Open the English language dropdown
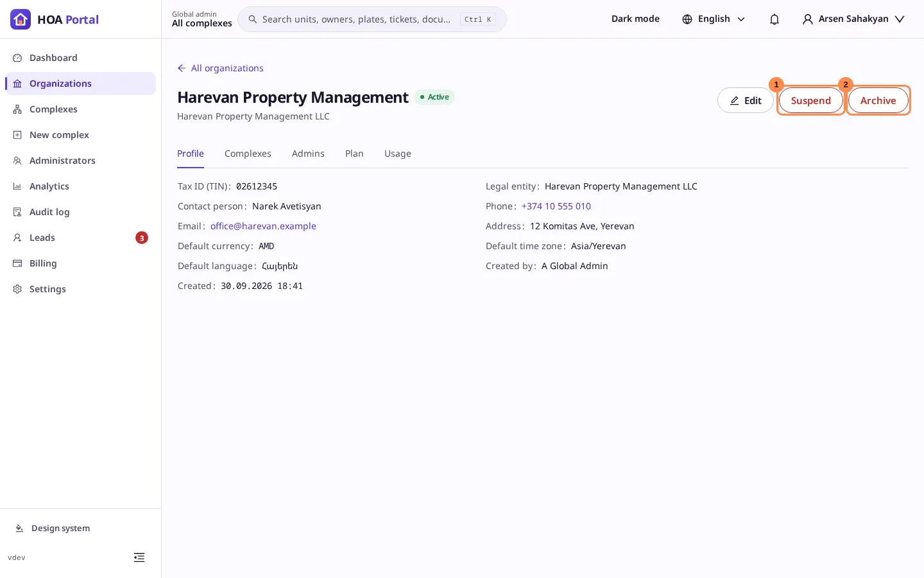This screenshot has width=924, height=578. click(x=714, y=19)
